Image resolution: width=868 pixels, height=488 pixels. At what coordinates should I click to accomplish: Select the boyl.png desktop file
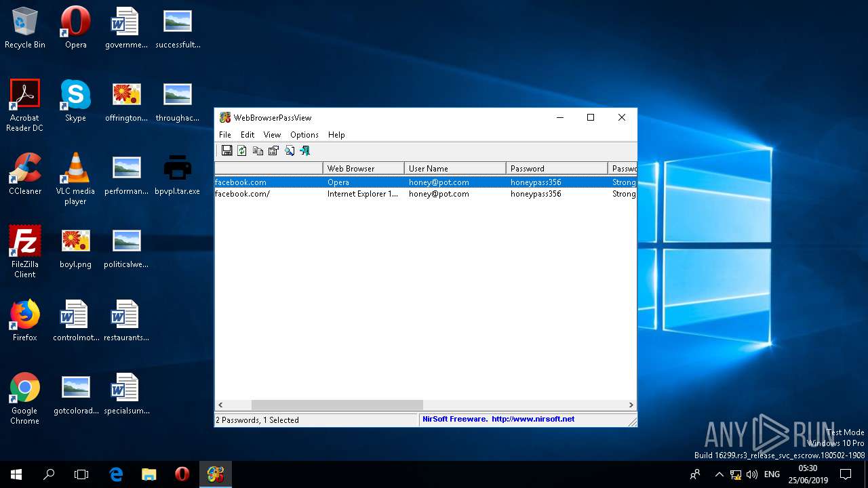(75, 247)
